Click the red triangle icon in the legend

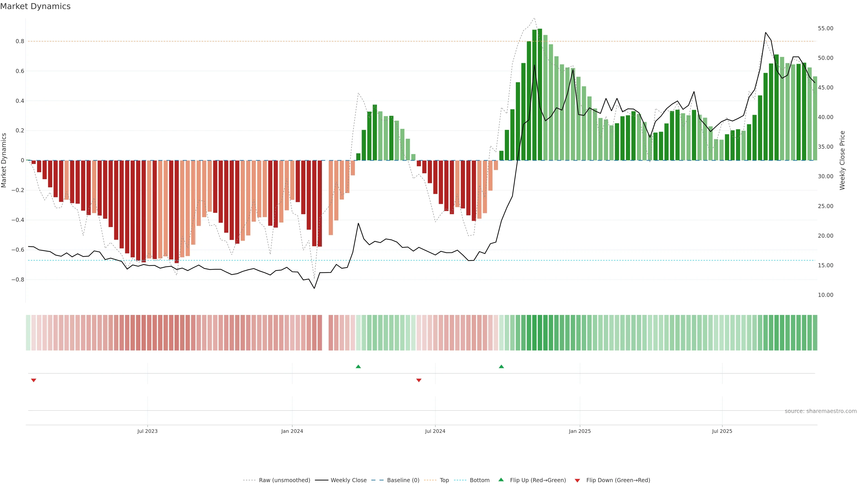577,481
